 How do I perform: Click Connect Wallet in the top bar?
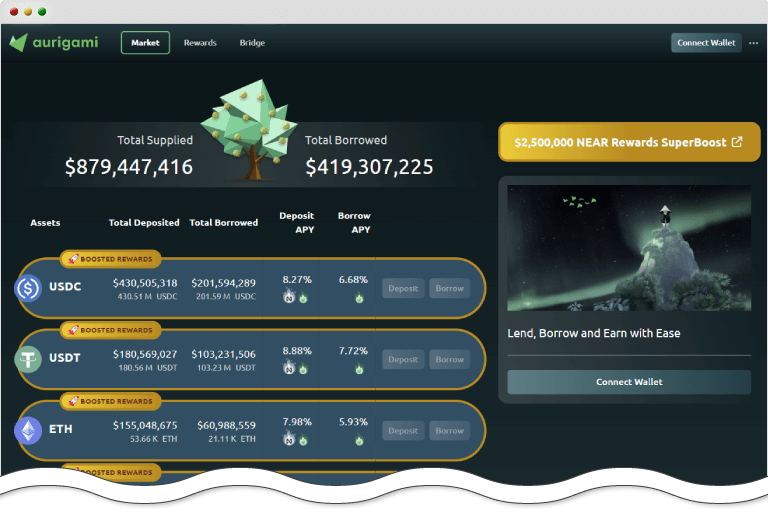tap(706, 43)
